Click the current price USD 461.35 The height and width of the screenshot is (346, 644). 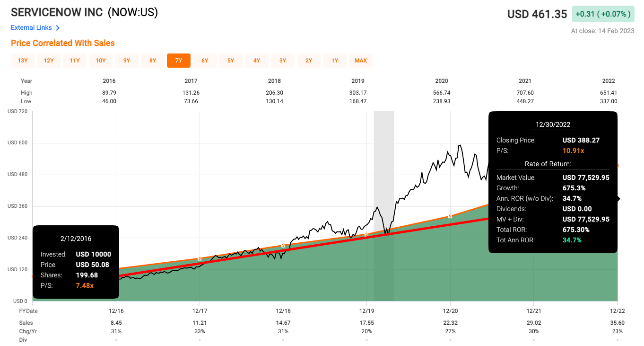pos(537,14)
